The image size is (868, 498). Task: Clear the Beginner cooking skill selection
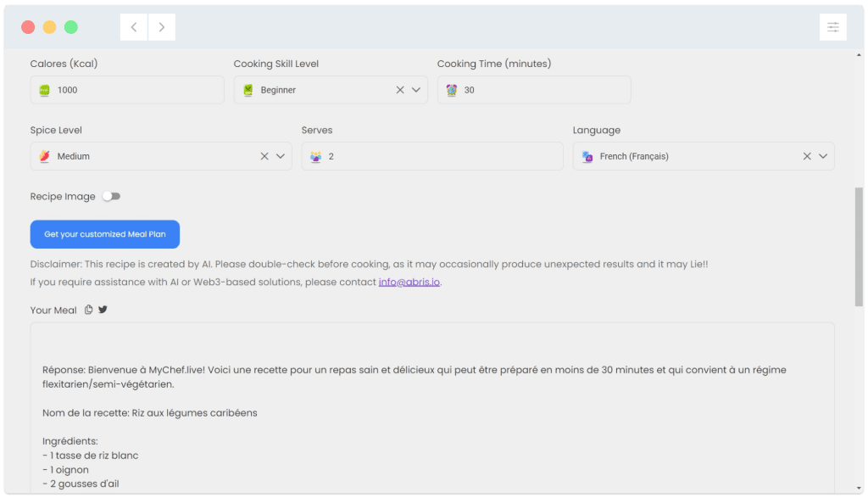(x=400, y=90)
